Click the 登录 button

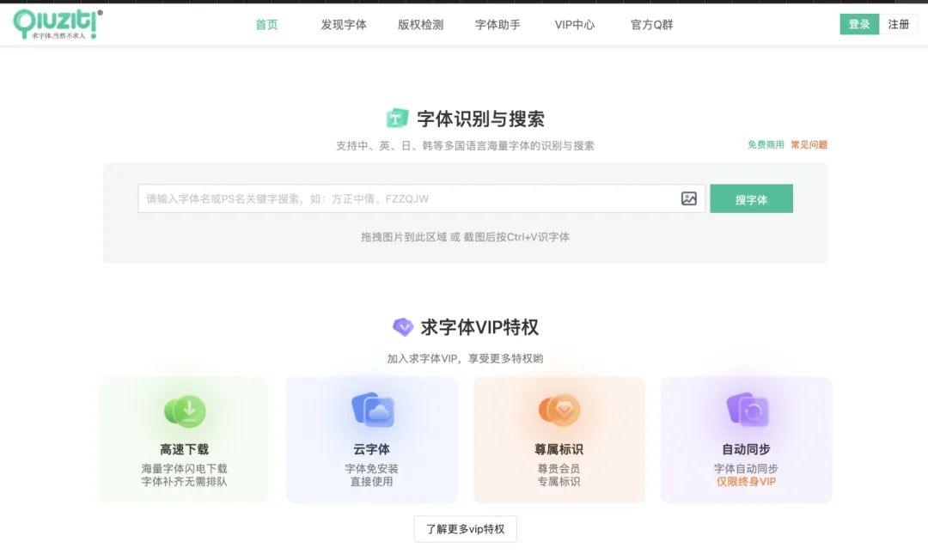(858, 24)
